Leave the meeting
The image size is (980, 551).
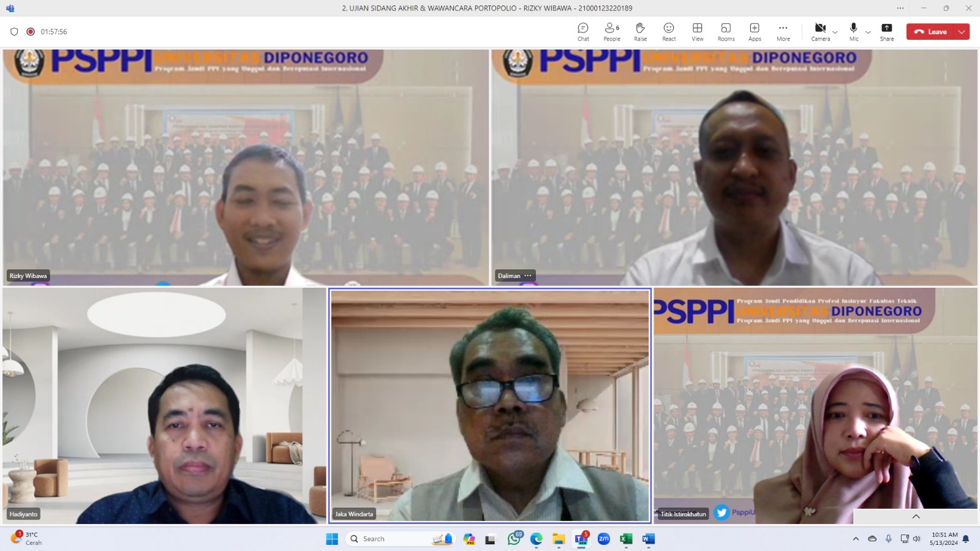(931, 32)
